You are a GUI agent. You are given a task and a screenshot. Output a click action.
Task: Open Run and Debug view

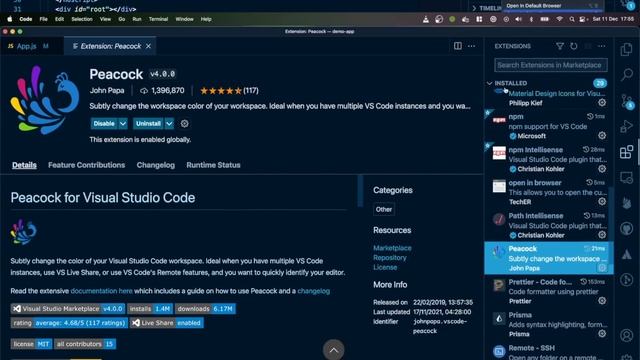(x=627, y=126)
